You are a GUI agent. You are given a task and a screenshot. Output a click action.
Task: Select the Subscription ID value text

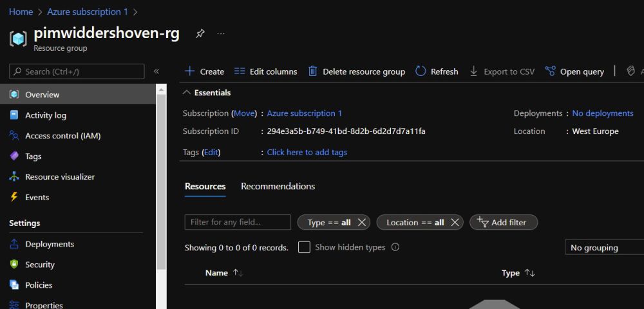(346, 131)
